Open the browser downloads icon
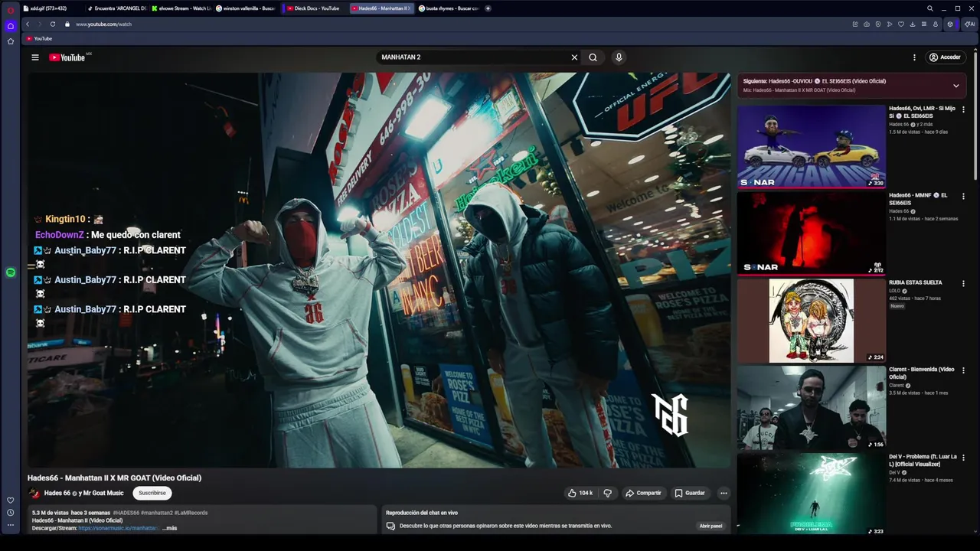The width and height of the screenshot is (980, 551). (x=913, y=24)
